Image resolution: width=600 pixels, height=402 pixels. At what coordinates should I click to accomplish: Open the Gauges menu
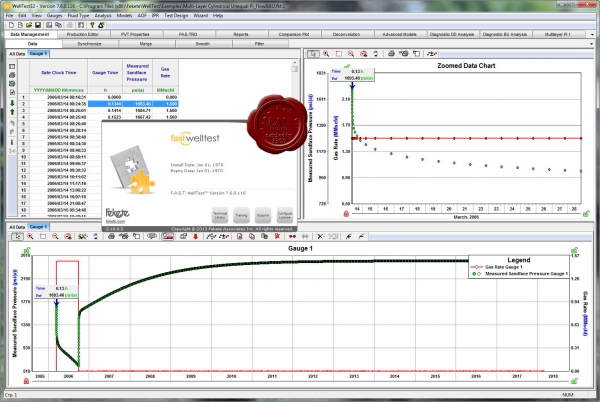54,16
